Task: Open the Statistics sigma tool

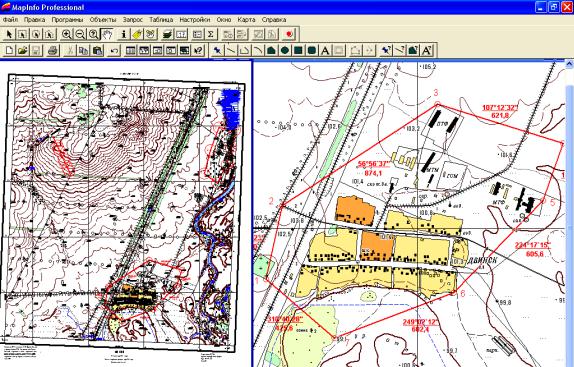Action: 210,34
